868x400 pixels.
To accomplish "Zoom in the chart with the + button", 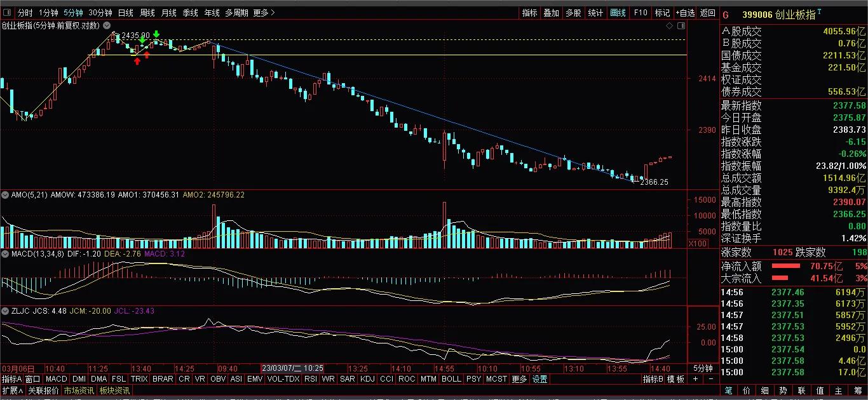I will [695, 379].
